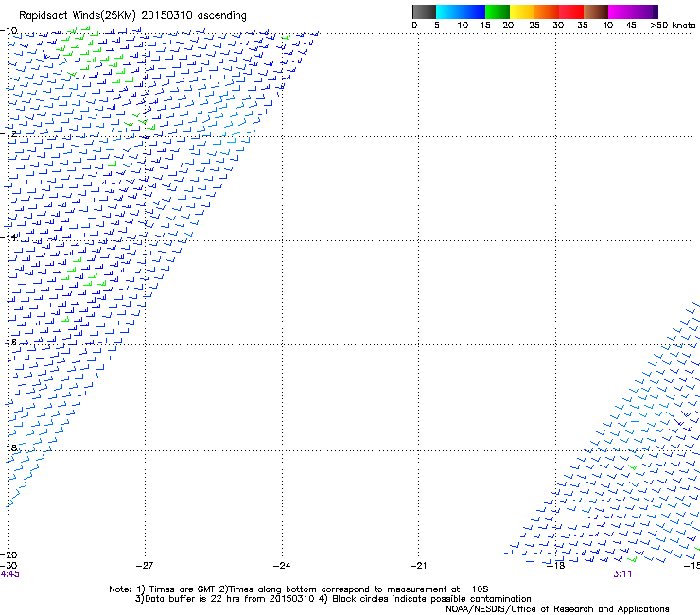Screen dimensions: 700x615
Task: Click the magenta-purple 40-50 knots color segment
Action: coord(633,11)
